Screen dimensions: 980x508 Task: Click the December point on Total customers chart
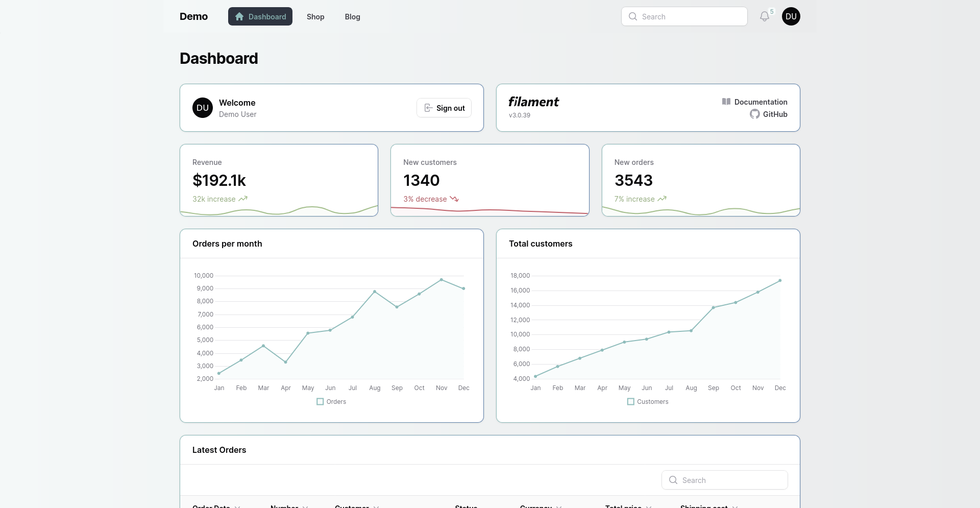coord(780,281)
